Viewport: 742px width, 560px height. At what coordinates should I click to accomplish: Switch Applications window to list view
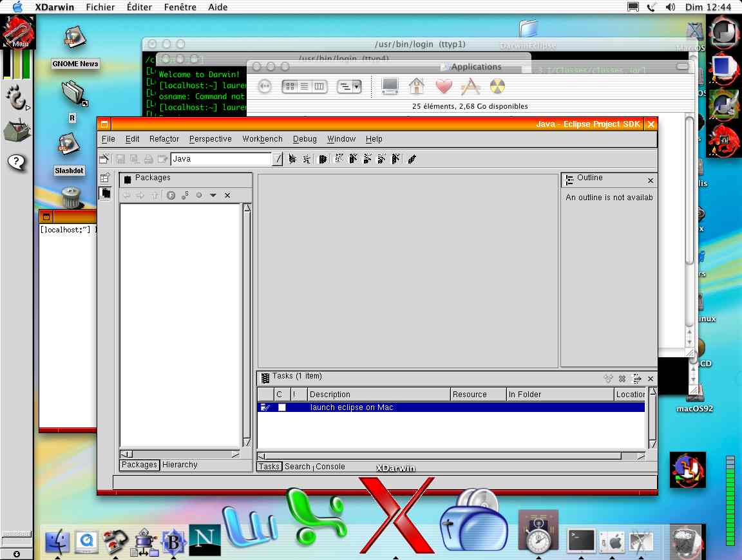[304, 86]
